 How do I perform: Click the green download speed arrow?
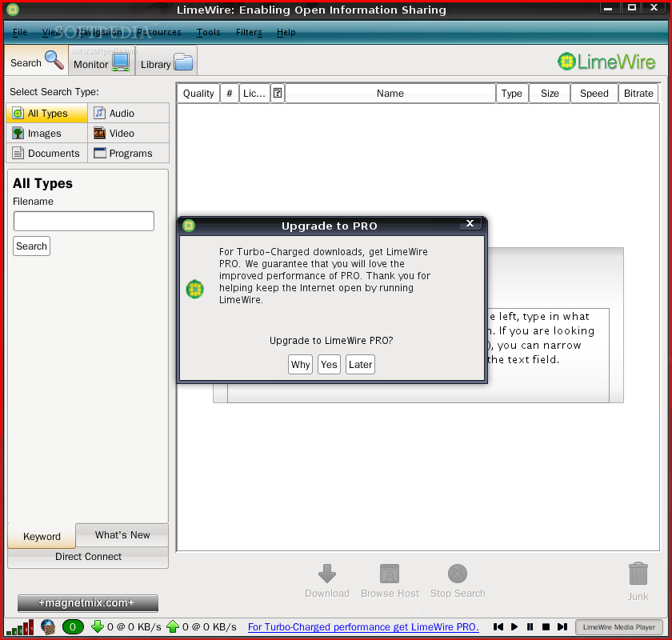click(98, 626)
